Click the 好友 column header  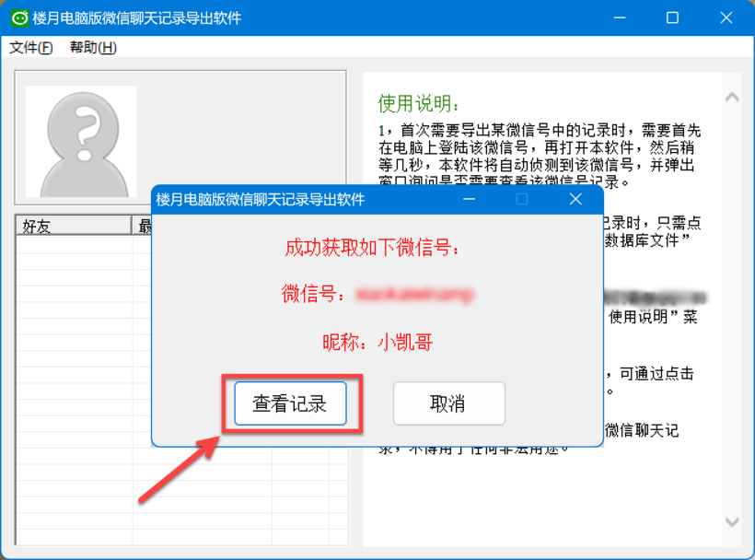pyautogui.click(x=74, y=226)
